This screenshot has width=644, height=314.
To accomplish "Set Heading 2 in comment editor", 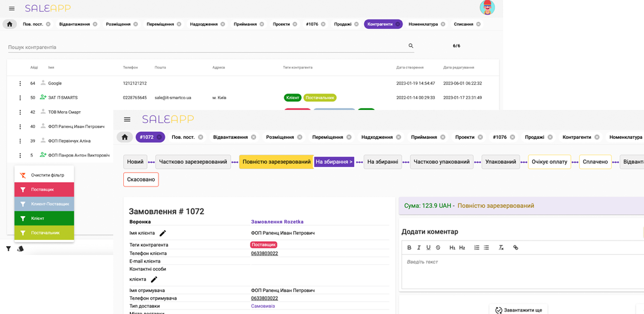I will 462,247.
